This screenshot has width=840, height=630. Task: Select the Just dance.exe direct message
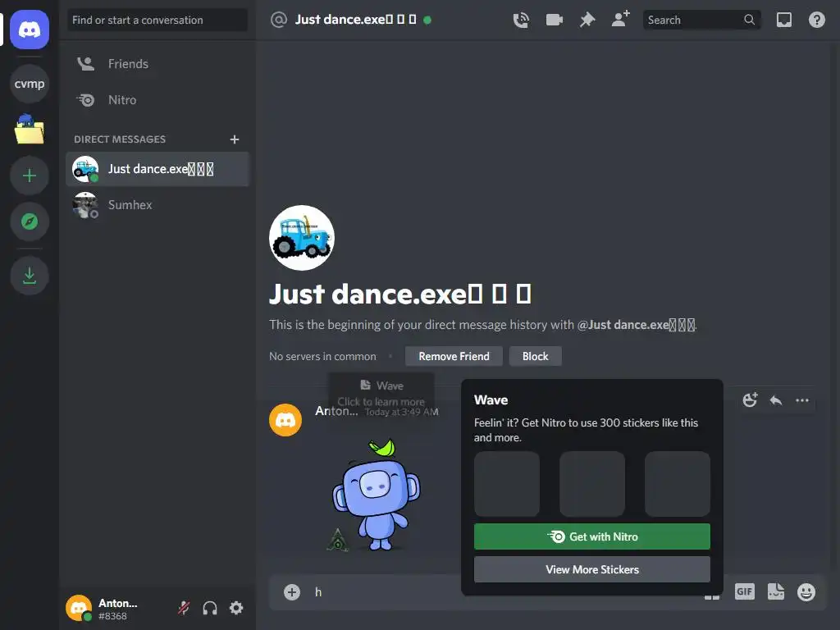tap(157, 169)
